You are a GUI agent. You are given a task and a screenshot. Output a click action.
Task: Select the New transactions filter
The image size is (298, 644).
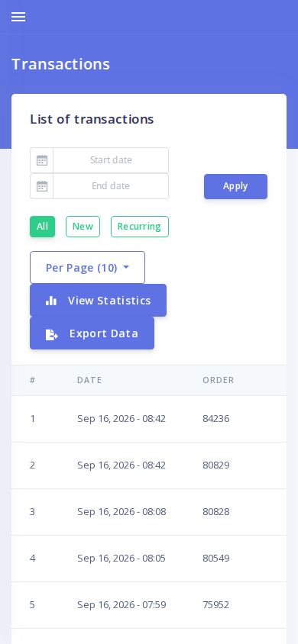pyautogui.click(x=83, y=227)
